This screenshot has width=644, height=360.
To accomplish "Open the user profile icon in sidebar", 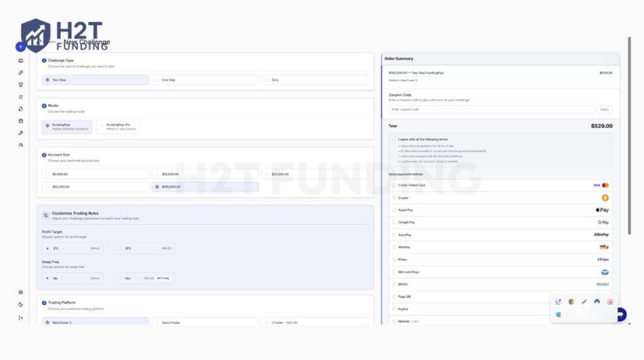I will (21, 145).
